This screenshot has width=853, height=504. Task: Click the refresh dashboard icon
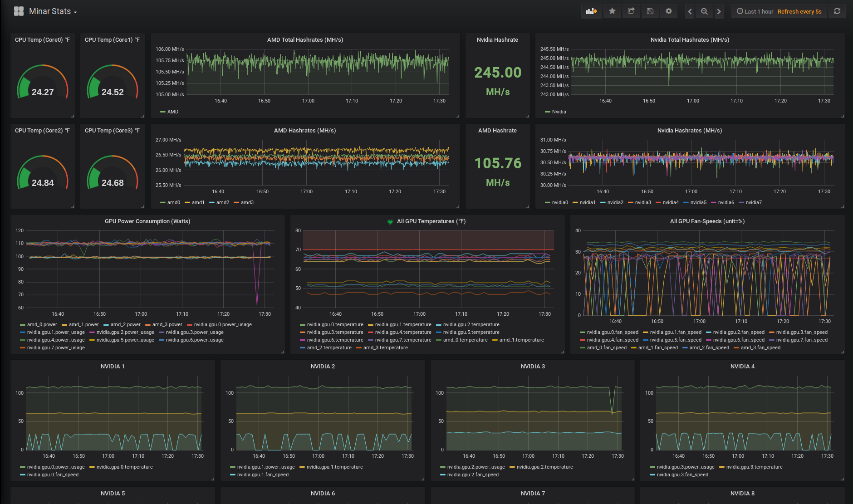(837, 11)
